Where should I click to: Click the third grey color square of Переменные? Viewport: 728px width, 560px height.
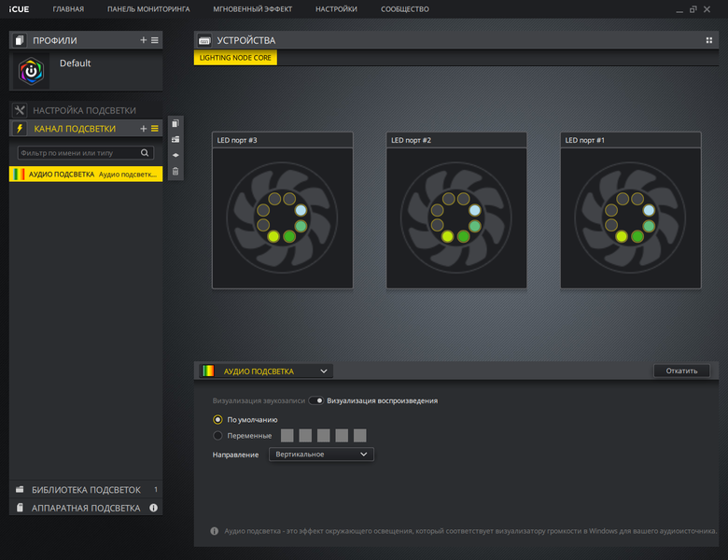tap(324, 436)
